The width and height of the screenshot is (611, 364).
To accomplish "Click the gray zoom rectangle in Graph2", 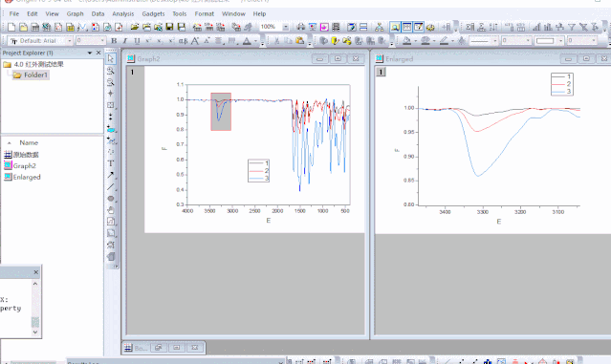I will [221, 112].
